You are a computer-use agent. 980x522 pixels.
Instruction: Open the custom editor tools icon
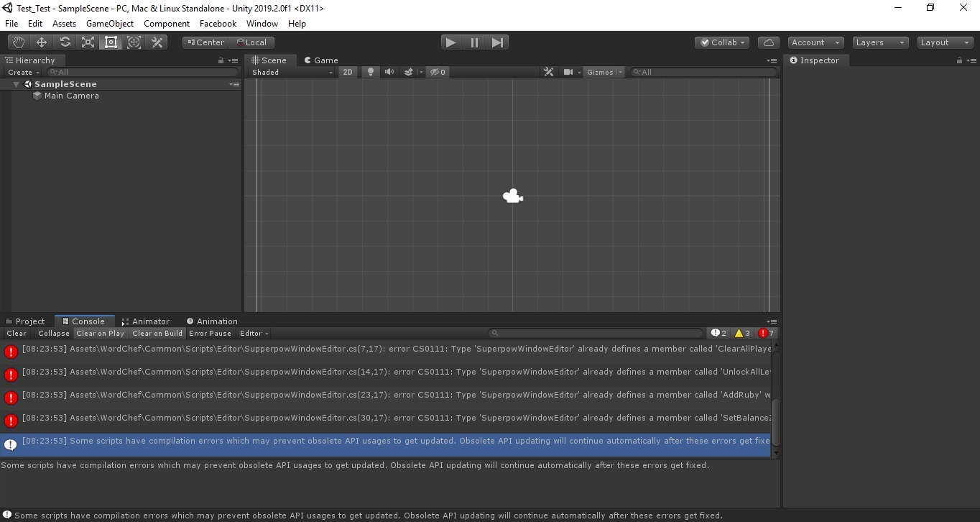point(157,42)
